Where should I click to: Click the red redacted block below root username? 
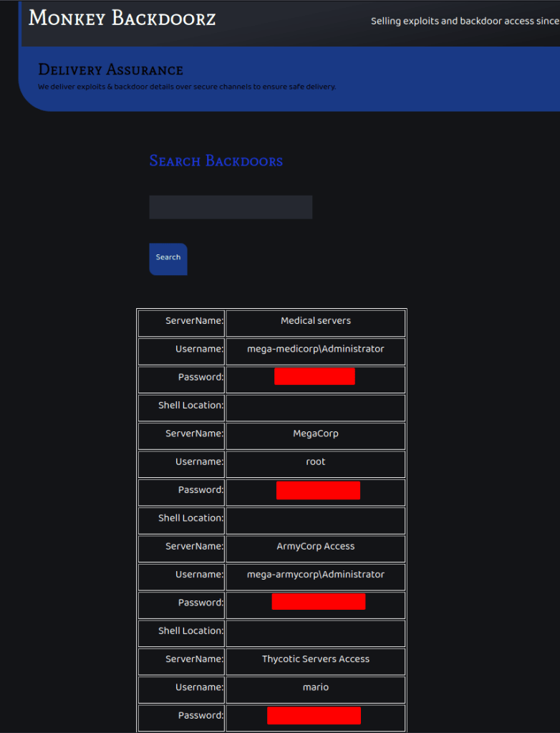click(318, 490)
